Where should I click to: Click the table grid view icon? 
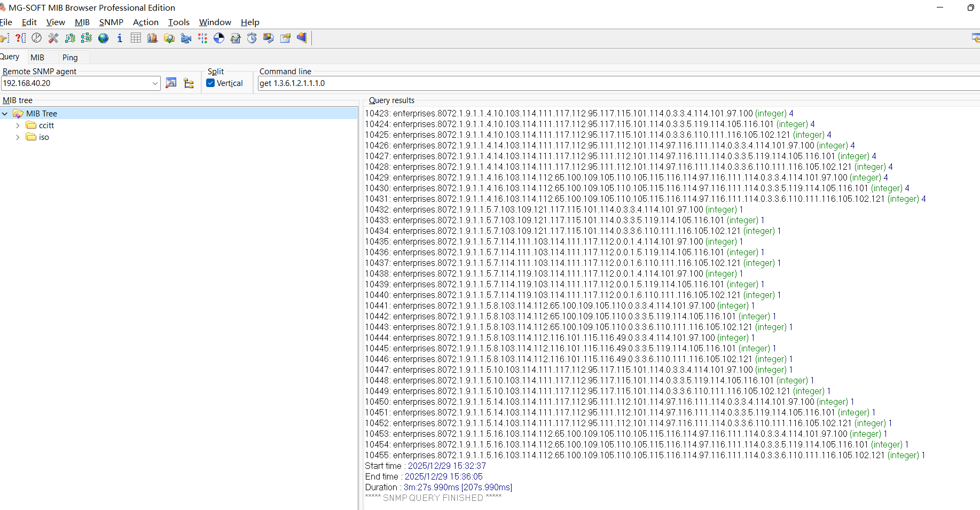tap(136, 38)
